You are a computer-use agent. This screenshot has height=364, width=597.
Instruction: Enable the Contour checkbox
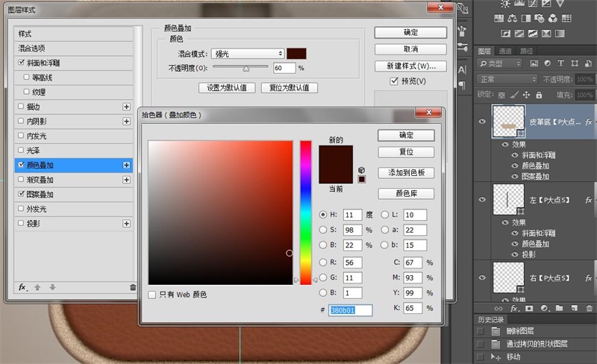(26, 77)
